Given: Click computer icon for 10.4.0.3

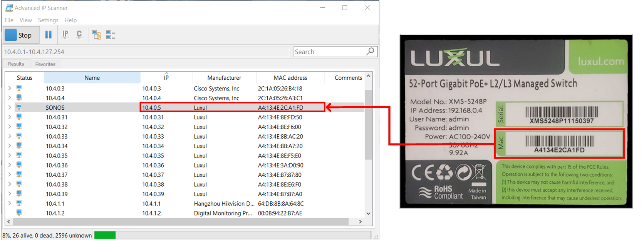Looking at the screenshot, I should pos(19,88).
